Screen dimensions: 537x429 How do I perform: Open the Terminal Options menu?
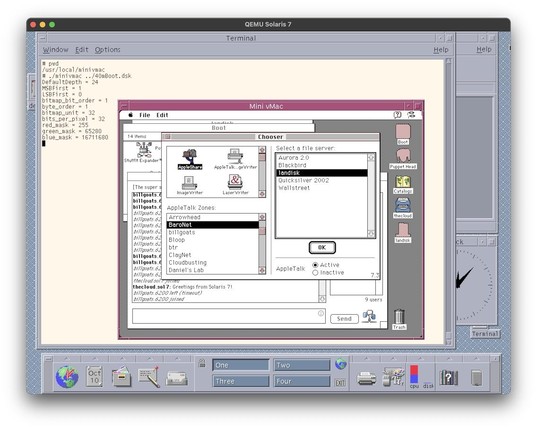(108, 50)
